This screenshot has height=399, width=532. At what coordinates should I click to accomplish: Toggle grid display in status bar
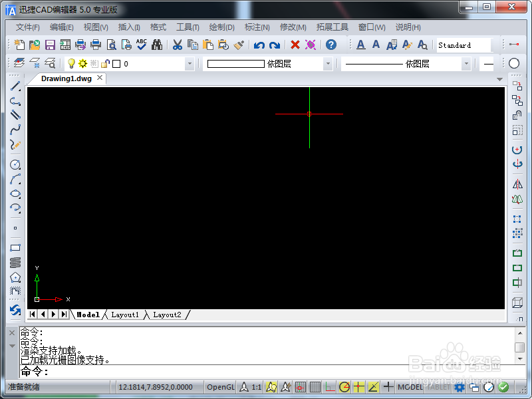[x=315, y=387]
